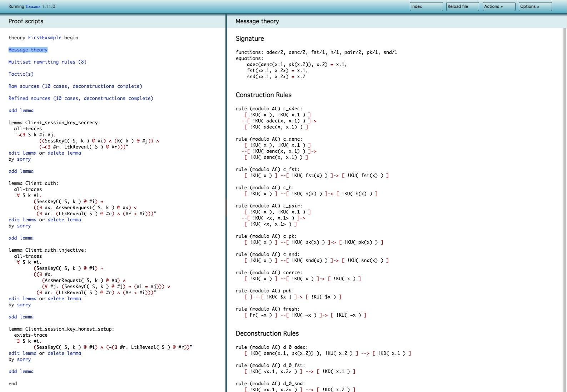The height and width of the screenshot is (392, 567).
Task: Click sorry under Client_session_key_honest_setup lemma
Action: (24, 359)
